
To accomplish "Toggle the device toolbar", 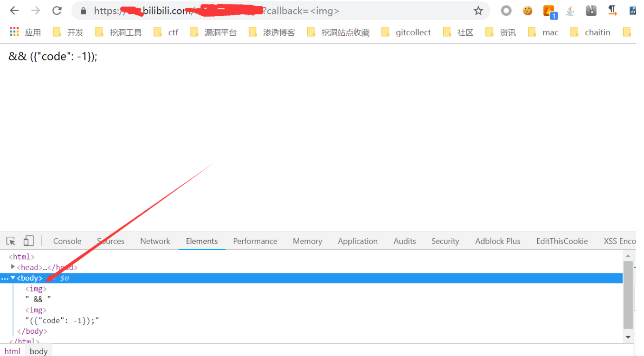I will click(x=29, y=241).
